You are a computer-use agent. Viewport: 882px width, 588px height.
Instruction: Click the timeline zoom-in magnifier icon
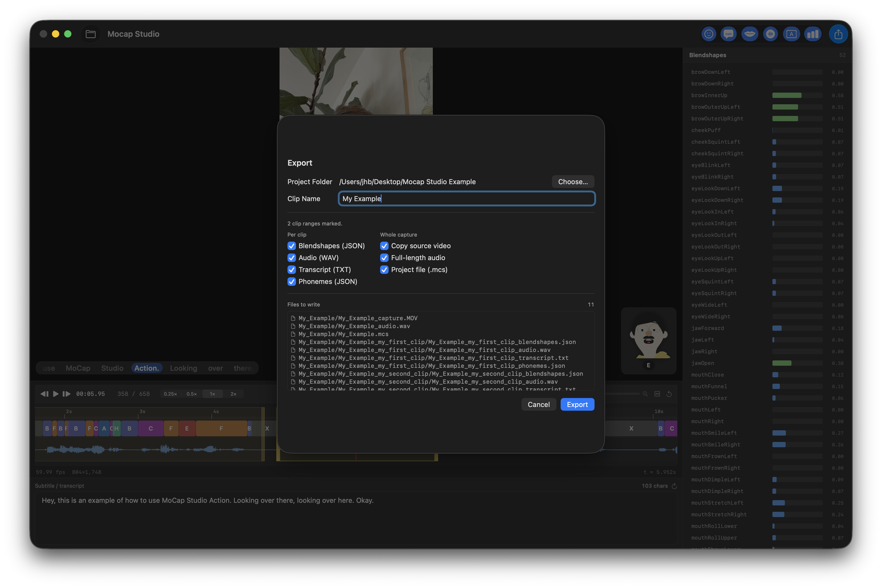click(x=645, y=394)
